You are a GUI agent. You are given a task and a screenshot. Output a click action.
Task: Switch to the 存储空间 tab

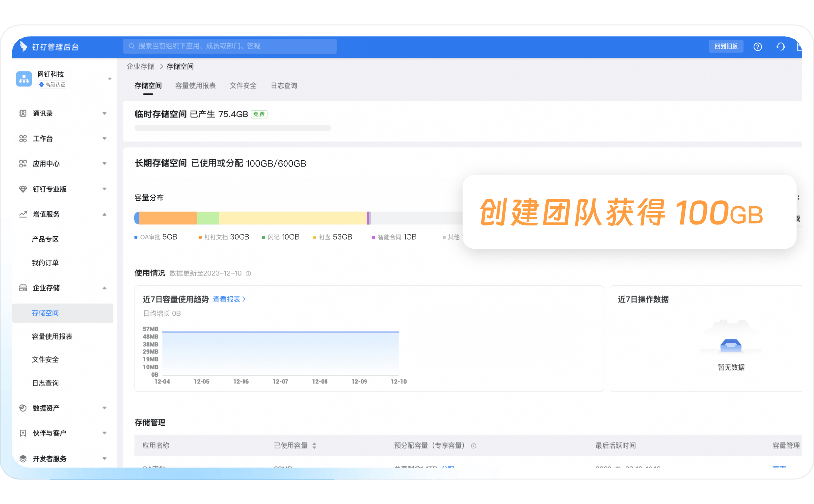[148, 86]
